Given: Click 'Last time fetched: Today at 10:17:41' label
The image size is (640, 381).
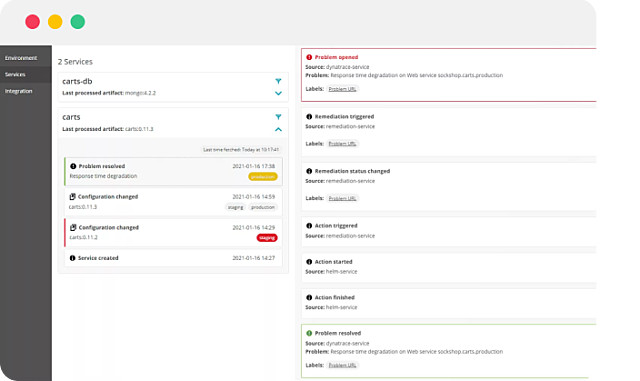Looking at the screenshot, I should coord(241,150).
